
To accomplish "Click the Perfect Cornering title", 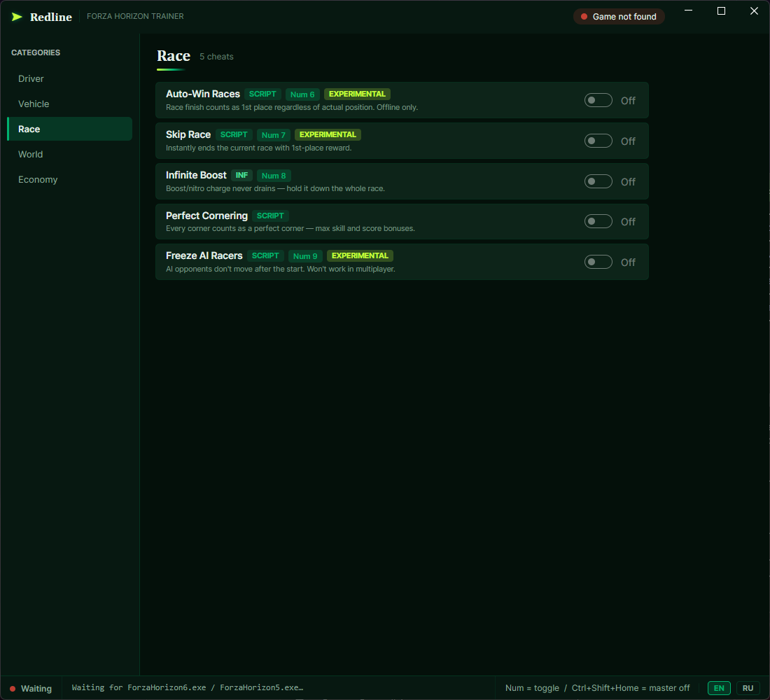I will click(x=206, y=216).
